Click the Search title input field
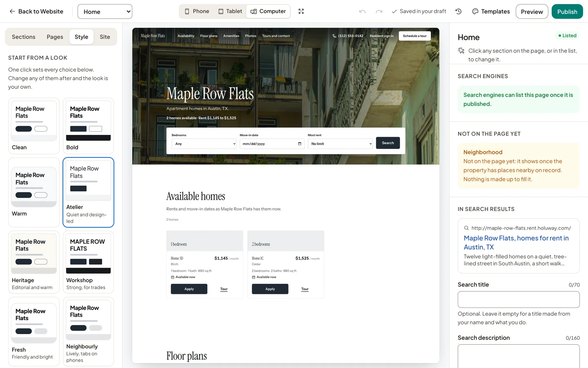 click(x=519, y=299)
